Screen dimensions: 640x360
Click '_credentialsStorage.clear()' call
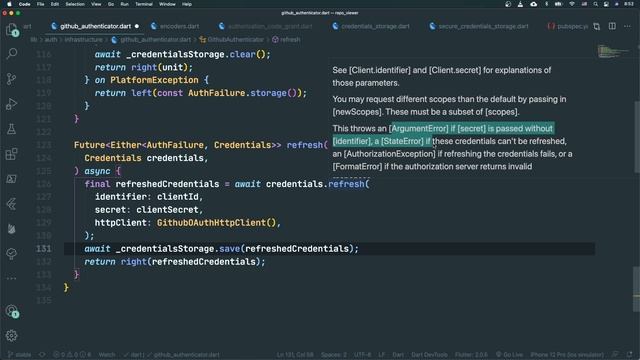198,54
